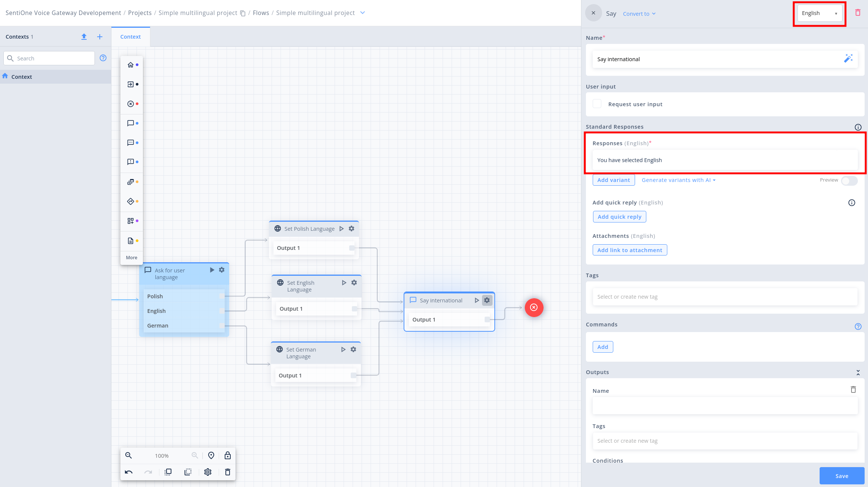Toggle the Outputs section expander
Viewport: 868px width, 487px height.
pos(858,372)
